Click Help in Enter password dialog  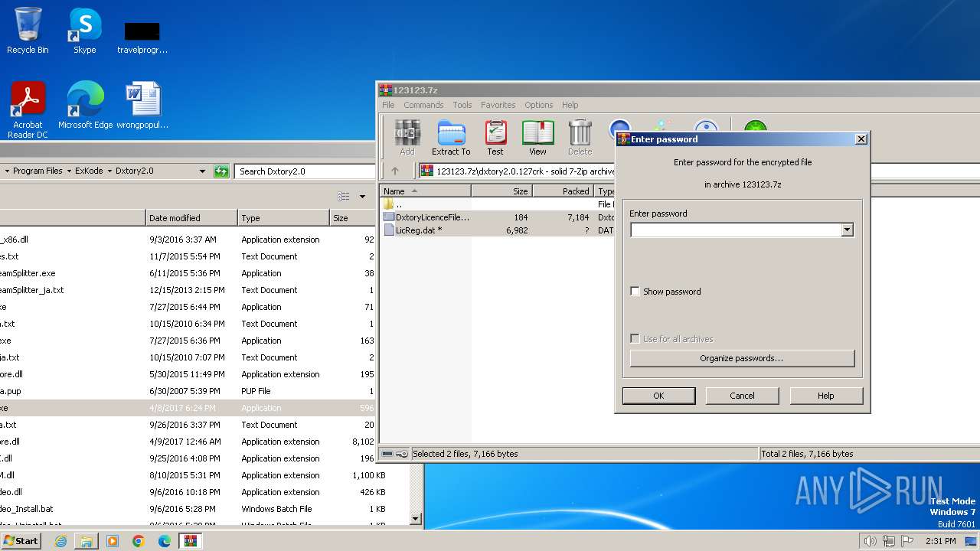[x=825, y=396]
